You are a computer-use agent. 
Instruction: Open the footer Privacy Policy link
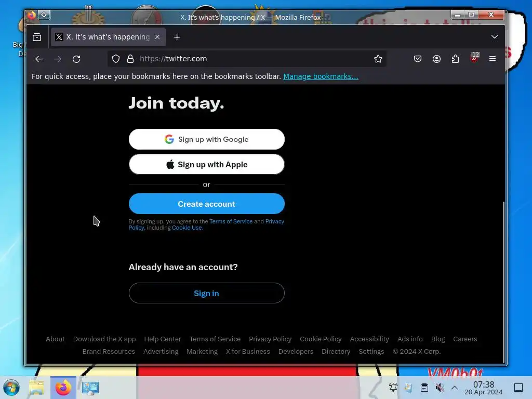(x=270, y=339)
